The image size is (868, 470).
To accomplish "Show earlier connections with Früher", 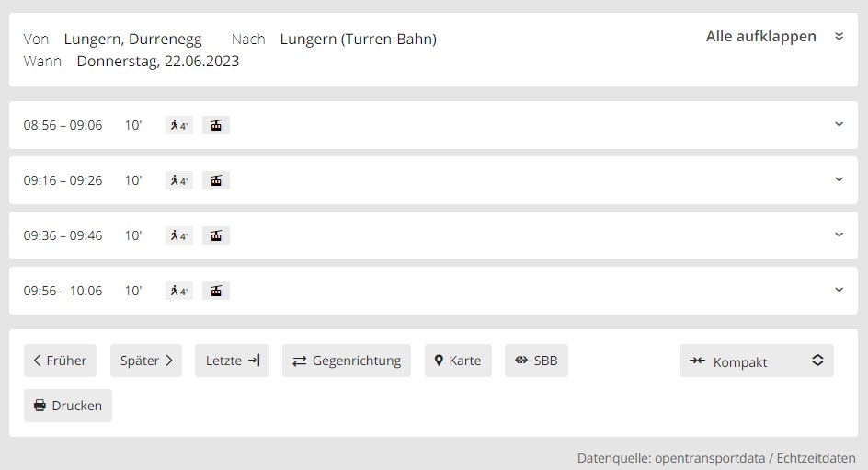I will pos(60,361).
